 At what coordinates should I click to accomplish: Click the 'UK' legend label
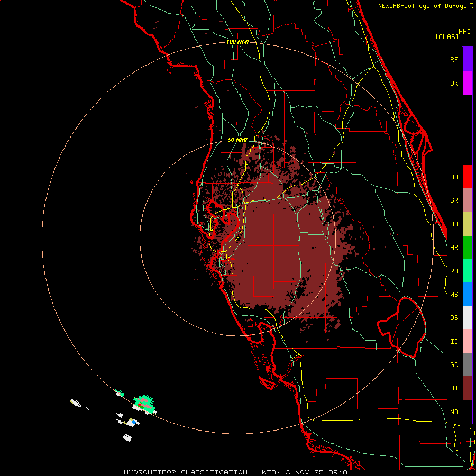point(454,83)
